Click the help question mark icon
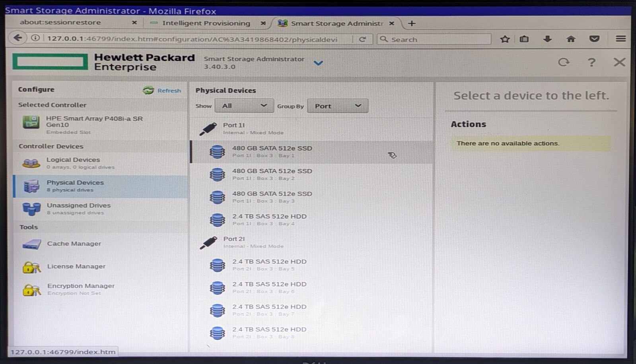Viewport: 636px width, 364px height. (x=591, y=62)
